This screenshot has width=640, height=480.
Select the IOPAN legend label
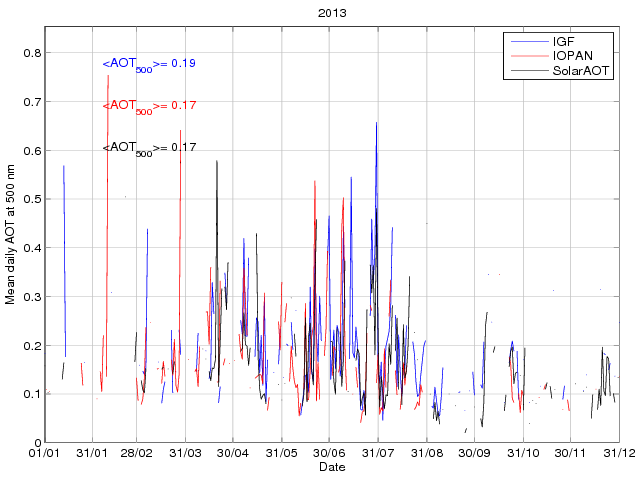coord(573,56)
